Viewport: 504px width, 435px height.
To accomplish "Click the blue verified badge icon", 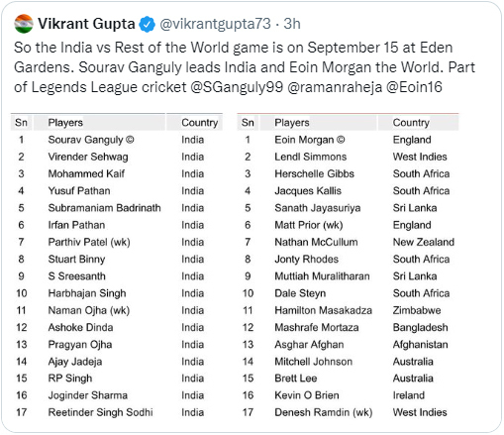I will pyautogui.click(x=147, y=24).
